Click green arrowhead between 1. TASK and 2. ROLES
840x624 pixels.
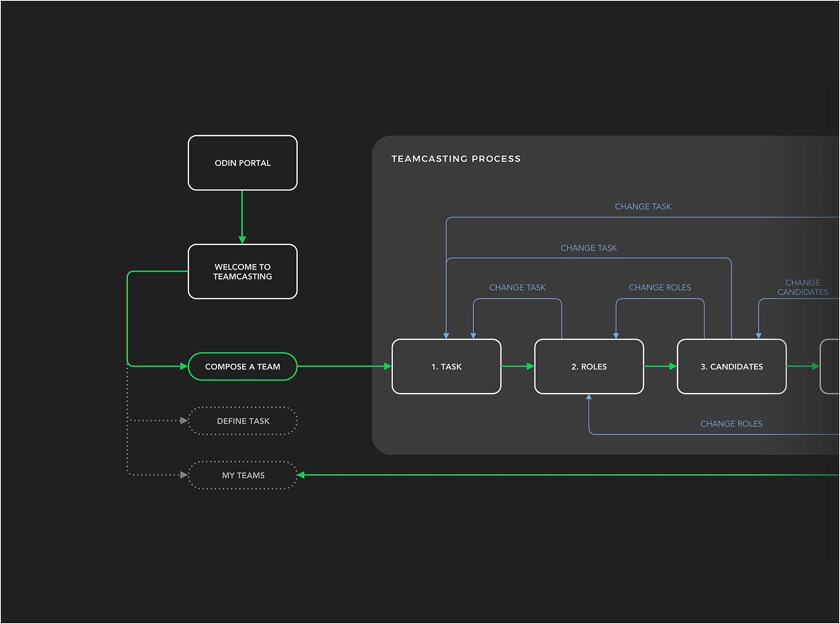point(530,366)
